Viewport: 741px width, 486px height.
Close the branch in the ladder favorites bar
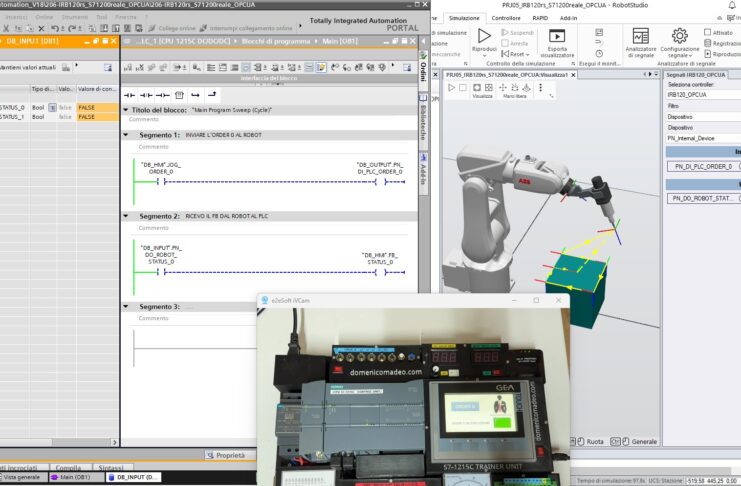pos(212,95)
